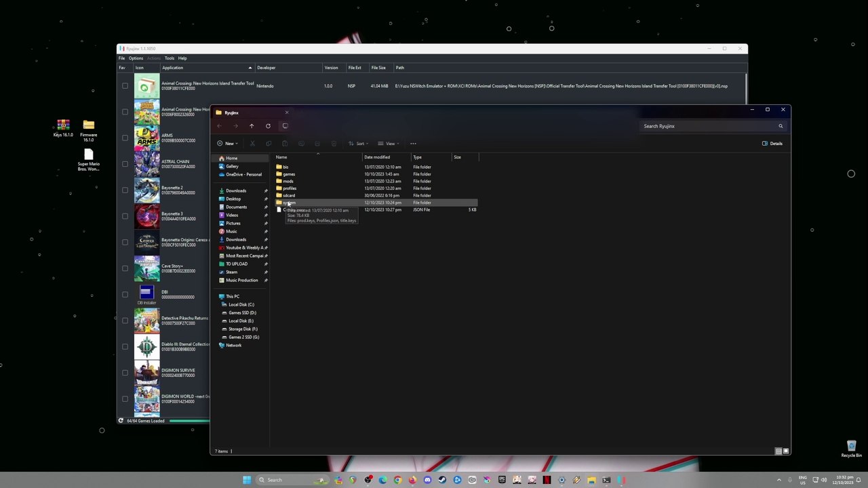Open Games SSD (D:) drive
This screenshot has width=868, height=488.
point(242,312)
